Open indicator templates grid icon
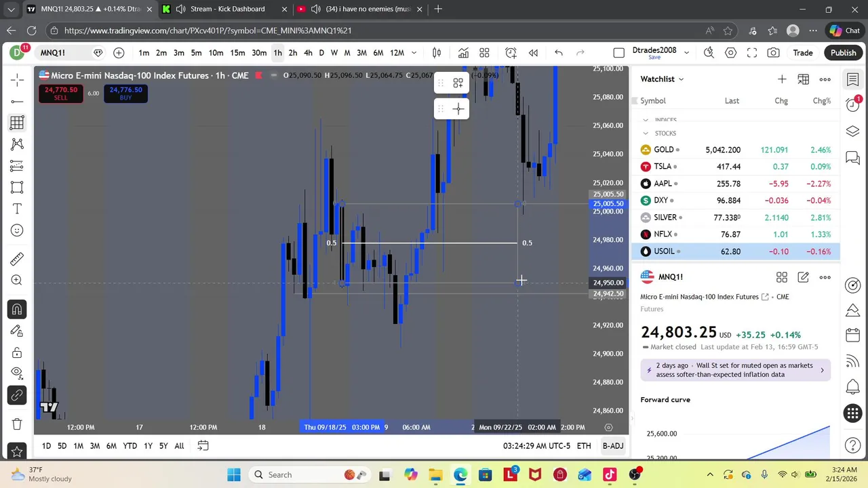 (x=484, y=53)
